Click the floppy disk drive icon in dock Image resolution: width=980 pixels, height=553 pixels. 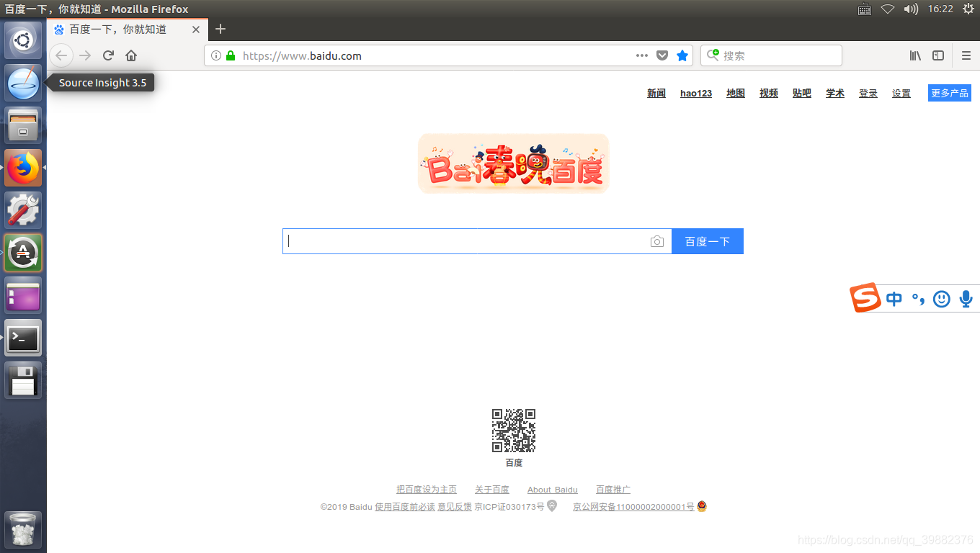pyautogui.click(x=23, y=380)
